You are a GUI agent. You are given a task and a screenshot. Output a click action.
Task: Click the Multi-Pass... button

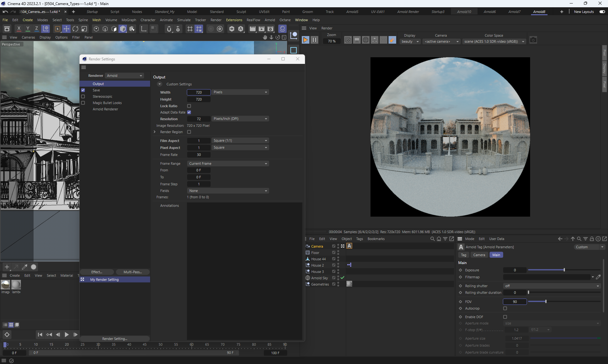tap(132, 272)
